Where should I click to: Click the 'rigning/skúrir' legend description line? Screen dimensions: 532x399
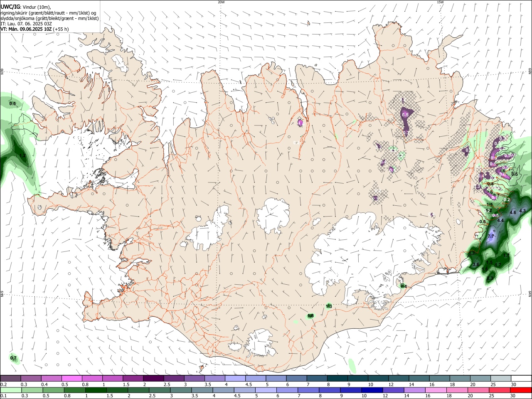[x=48, y=13]
